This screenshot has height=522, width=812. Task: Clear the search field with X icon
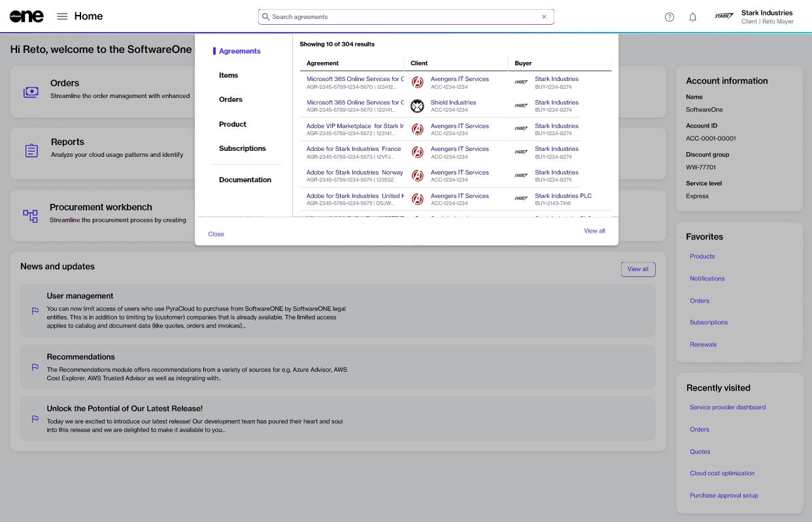[x=544, y=17]
